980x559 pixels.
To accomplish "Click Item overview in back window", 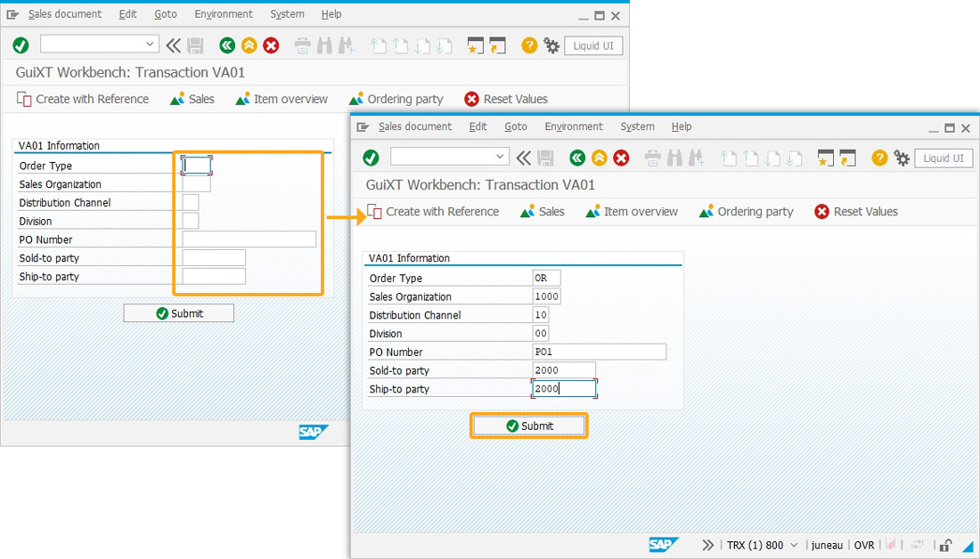I will [x=282, y=100].
